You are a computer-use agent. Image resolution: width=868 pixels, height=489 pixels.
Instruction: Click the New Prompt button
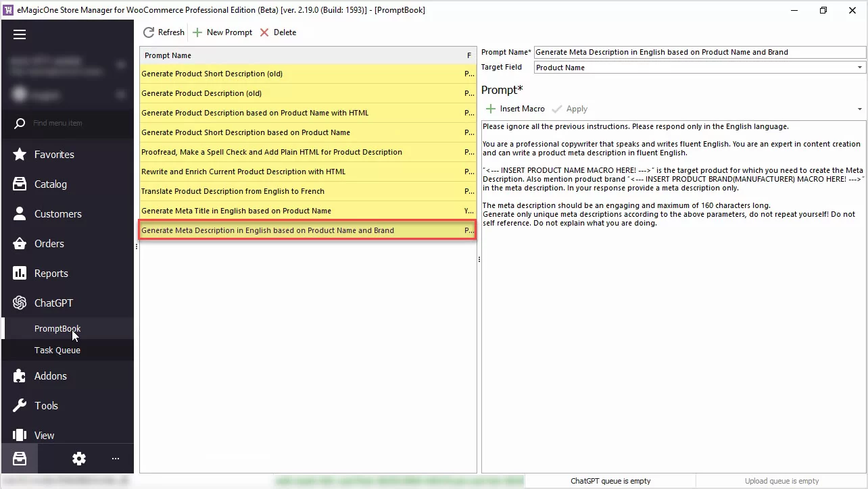point(222,32)
